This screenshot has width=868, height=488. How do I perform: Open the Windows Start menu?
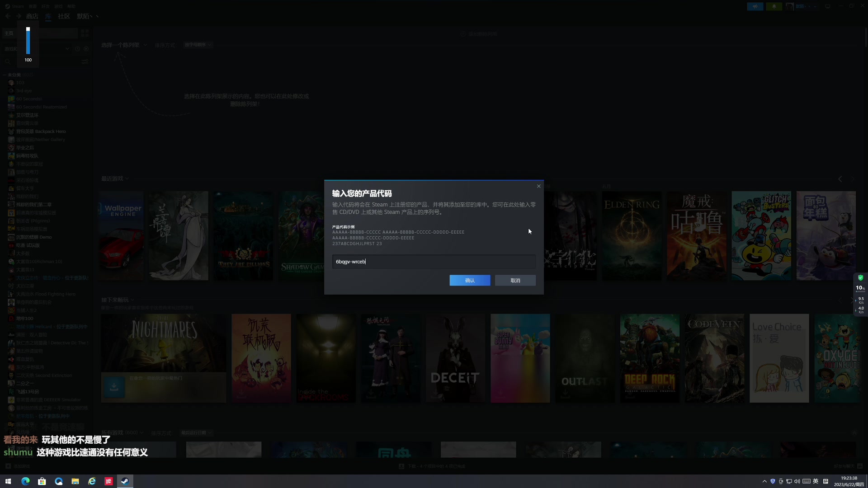(x=8, y=481)
